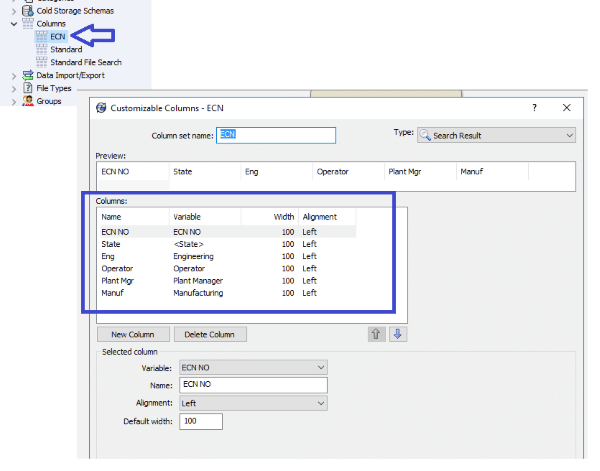Click the Width header in Columns list
This screenshot has width=600, height=471.
coord(270,217)
